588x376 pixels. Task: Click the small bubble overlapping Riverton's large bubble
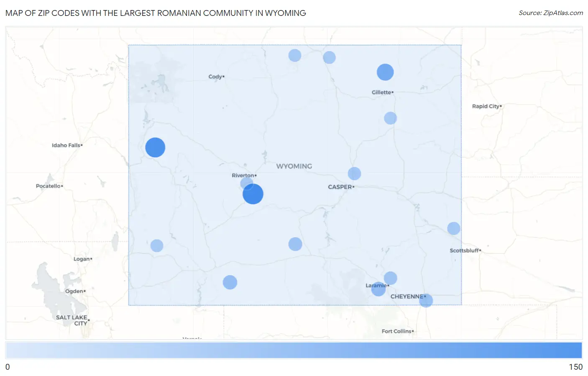(x=247, y=183)
